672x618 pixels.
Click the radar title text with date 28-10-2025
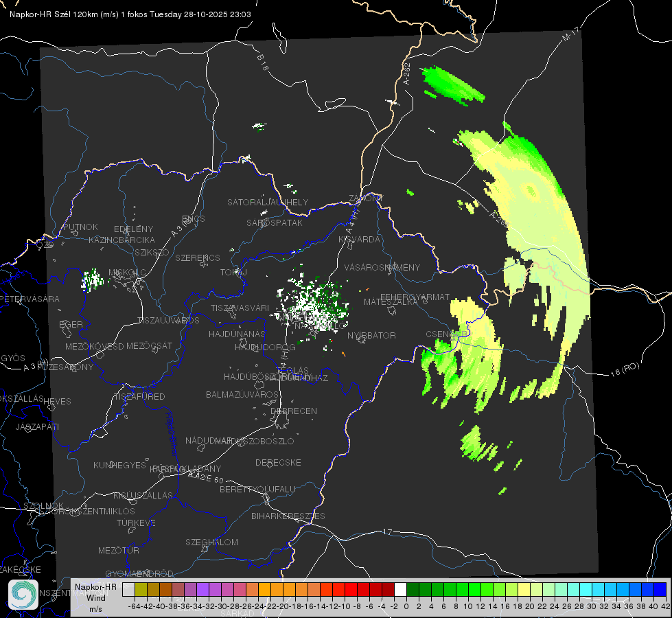pyautogui.click(x=130, y=14)
